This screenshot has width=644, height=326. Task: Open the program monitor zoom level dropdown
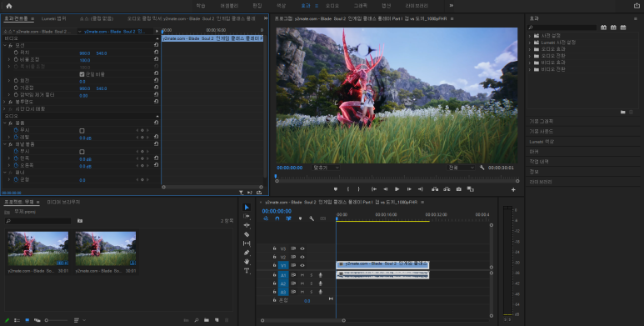pos(326,168)
